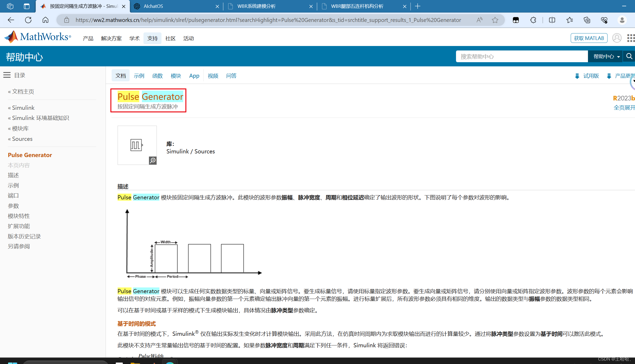Open the 学术 navigation menu
635x364 pixels.
click(x=134, y=38)
